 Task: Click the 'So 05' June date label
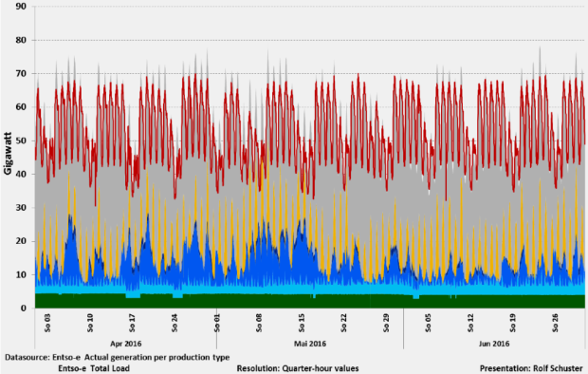[x=429, y=323]
